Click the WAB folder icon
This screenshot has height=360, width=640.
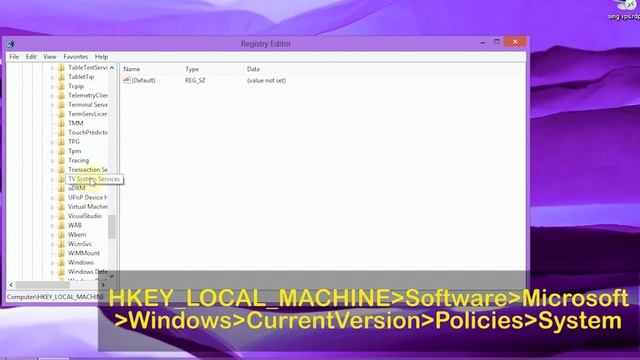click(61, 225)
